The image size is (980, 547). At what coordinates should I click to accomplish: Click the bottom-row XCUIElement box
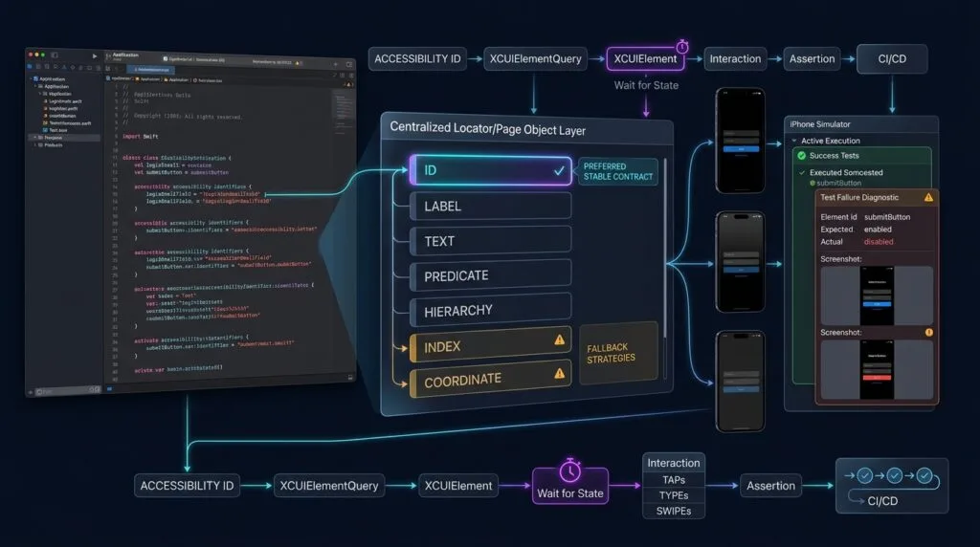click(x=458, y=486)
